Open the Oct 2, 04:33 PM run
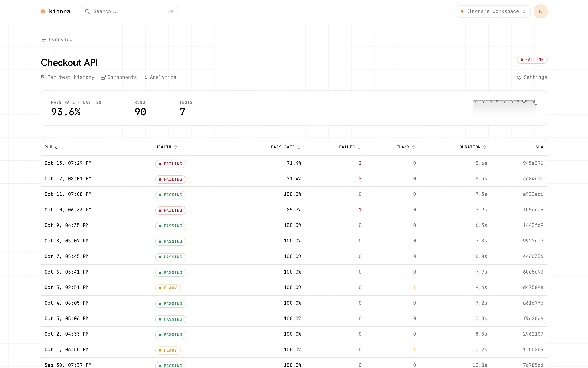The image size is (588, 368). 294,334
